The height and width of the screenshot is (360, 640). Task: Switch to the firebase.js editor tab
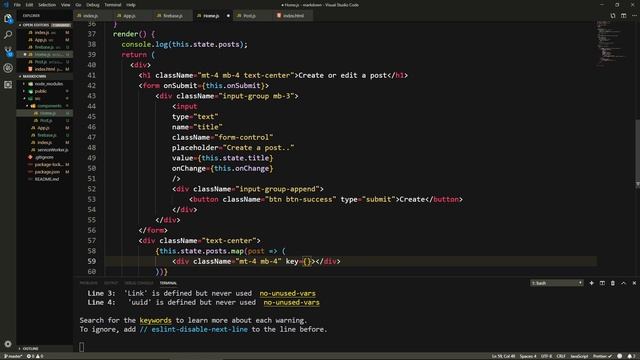[173, 16]
